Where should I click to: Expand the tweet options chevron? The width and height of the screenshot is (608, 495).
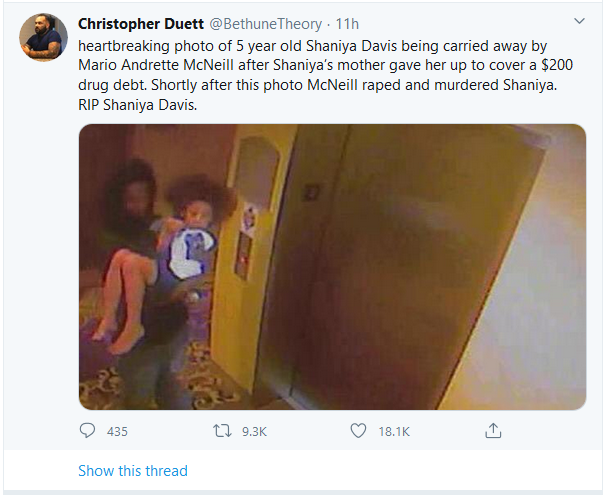[579, 21]
